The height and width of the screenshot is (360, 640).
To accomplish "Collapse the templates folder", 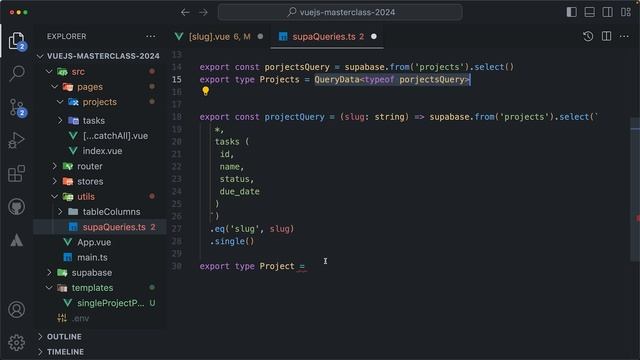I will tap(49, 288).
